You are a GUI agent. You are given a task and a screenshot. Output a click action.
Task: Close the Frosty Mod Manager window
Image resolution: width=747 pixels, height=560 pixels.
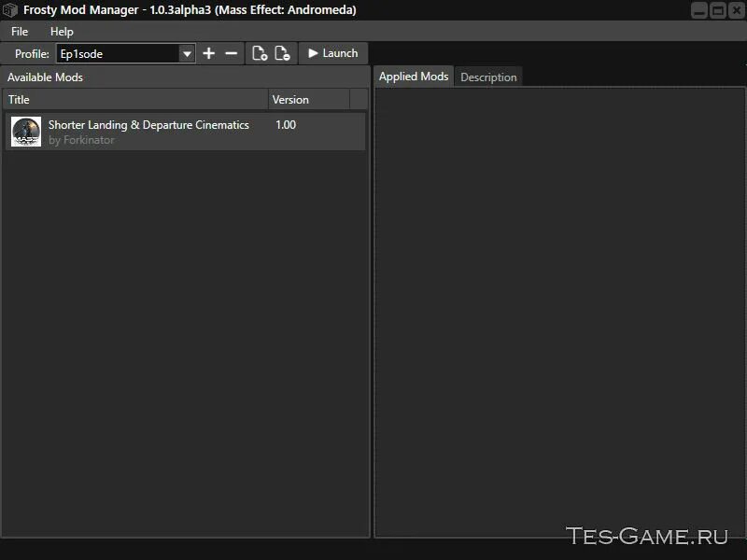point(736,10)
